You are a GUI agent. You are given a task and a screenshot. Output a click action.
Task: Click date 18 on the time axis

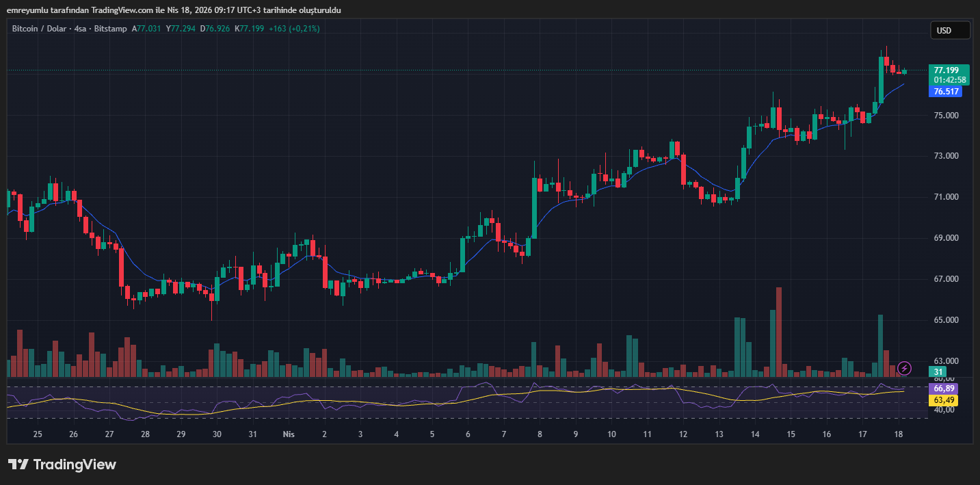[898, 434]
